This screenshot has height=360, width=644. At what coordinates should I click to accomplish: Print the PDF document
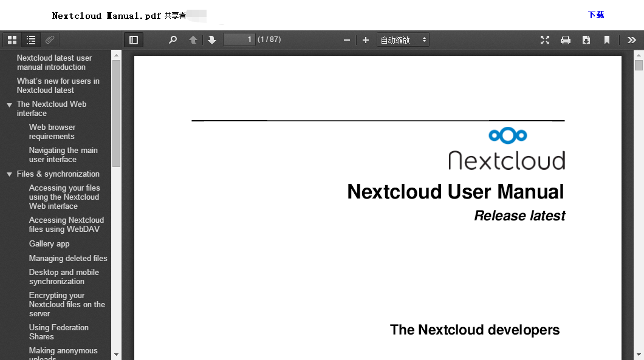click(x=566, y=40)
